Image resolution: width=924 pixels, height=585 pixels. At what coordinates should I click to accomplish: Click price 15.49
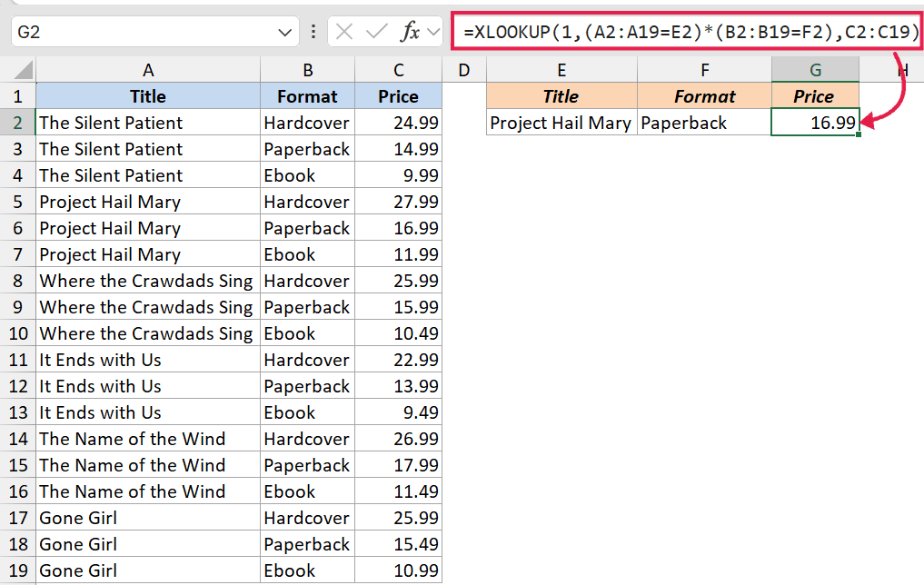coord(398,544)
